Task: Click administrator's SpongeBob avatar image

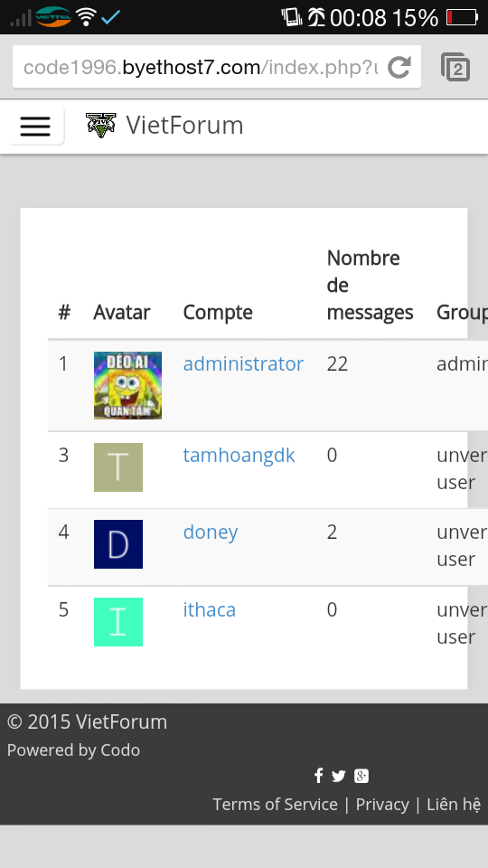Action: pyautogui.click(x=127, y=385)
